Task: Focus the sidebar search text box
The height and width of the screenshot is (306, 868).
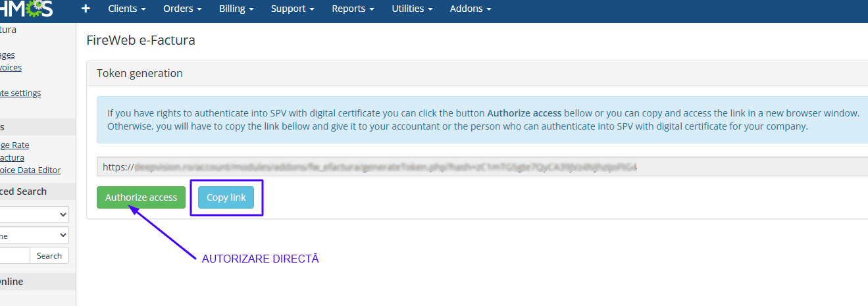Action: 14,256
